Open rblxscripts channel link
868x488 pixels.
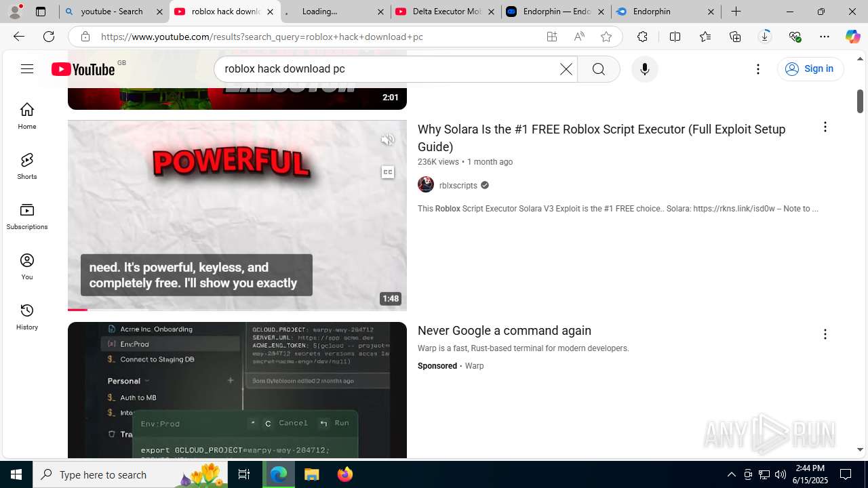click(x=458, y=185)
